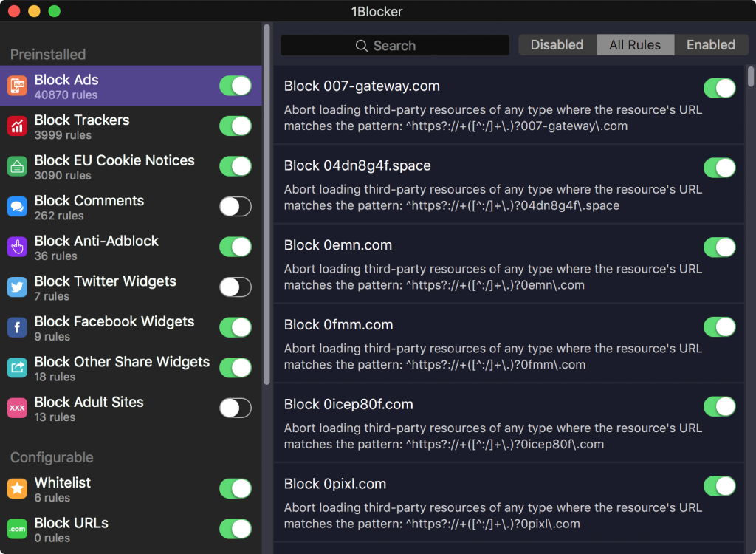Click the Whitelist star icon
This screenshot has width=756, height=554.
click(16, 488)
